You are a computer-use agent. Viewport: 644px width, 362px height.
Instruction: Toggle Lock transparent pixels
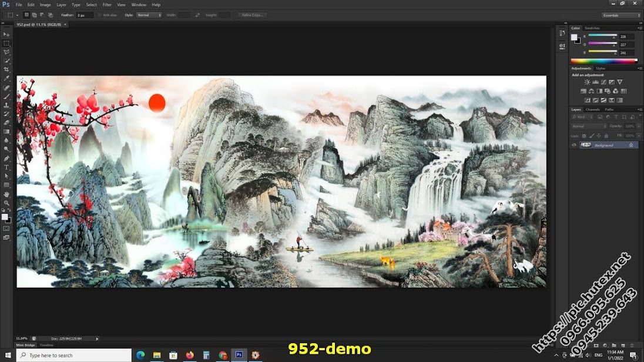pos(584,136)
